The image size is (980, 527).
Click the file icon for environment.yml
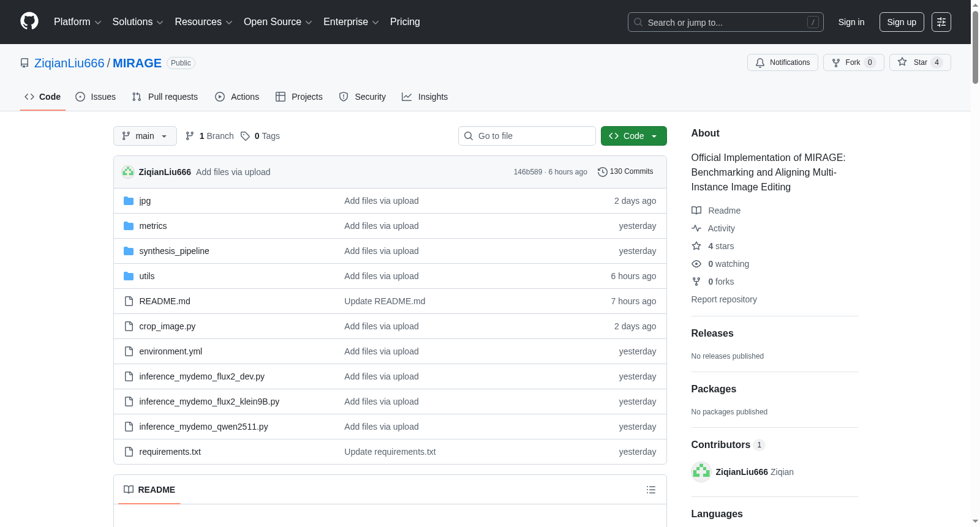(x=129, y=351)
